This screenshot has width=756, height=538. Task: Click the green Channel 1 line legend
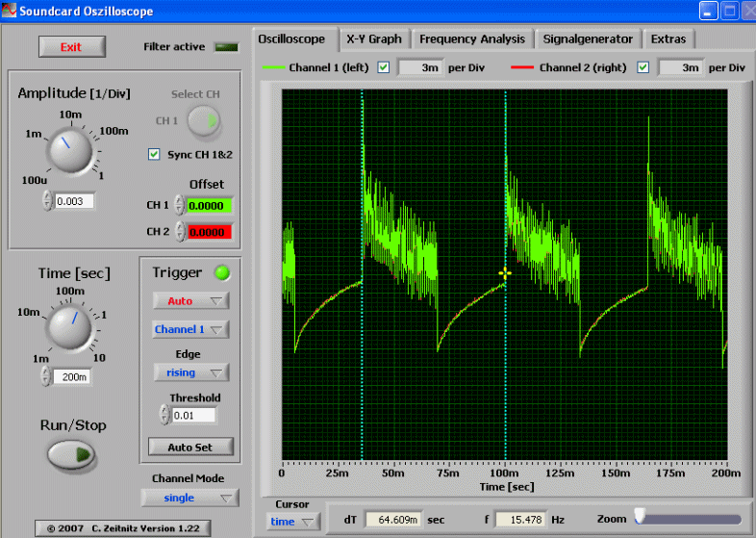pyautogui.click(x=273, y=67)
